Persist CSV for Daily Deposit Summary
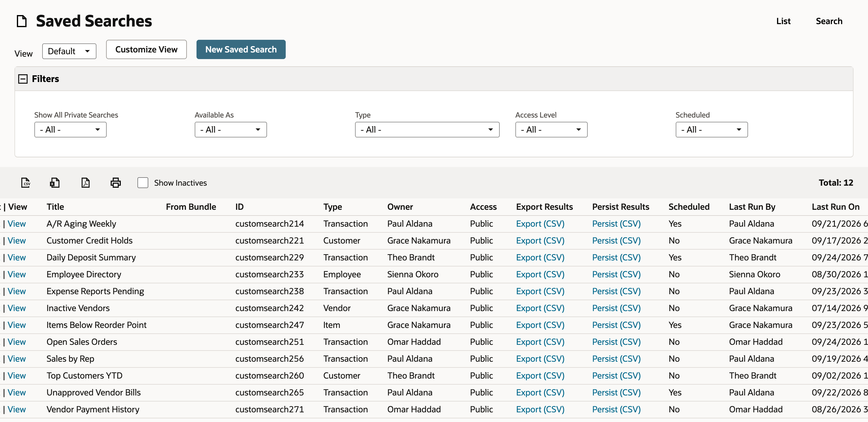 [616, 257]
